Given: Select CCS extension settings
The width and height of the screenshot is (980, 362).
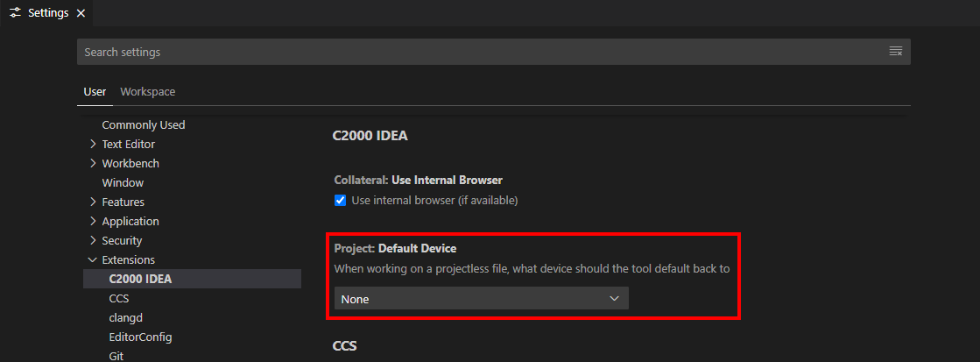Looking at the screenshot, I should click(x=119, y=299).
